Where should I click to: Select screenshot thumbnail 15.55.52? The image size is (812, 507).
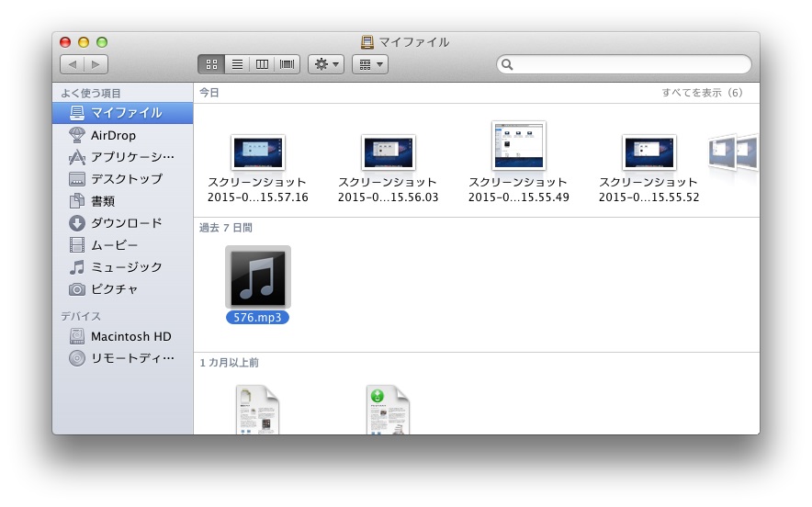tap(649, 152)
